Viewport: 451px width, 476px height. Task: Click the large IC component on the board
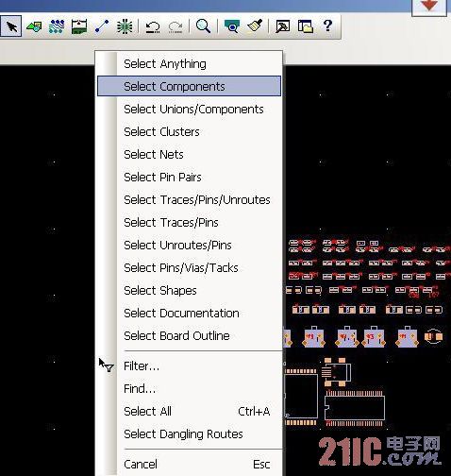coord(355,408)
